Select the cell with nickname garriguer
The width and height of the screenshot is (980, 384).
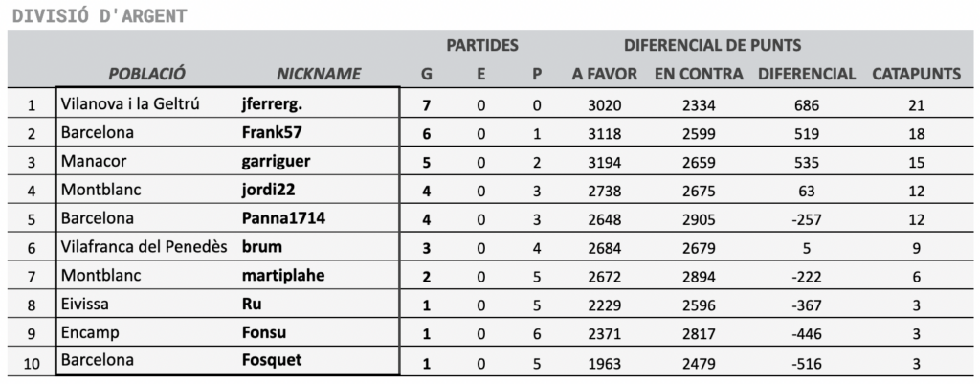(276, 161)
